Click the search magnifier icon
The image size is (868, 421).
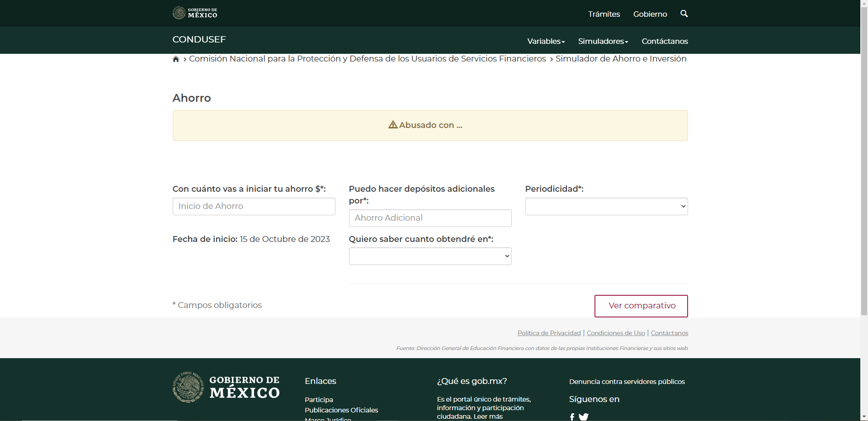click(684, 14)
